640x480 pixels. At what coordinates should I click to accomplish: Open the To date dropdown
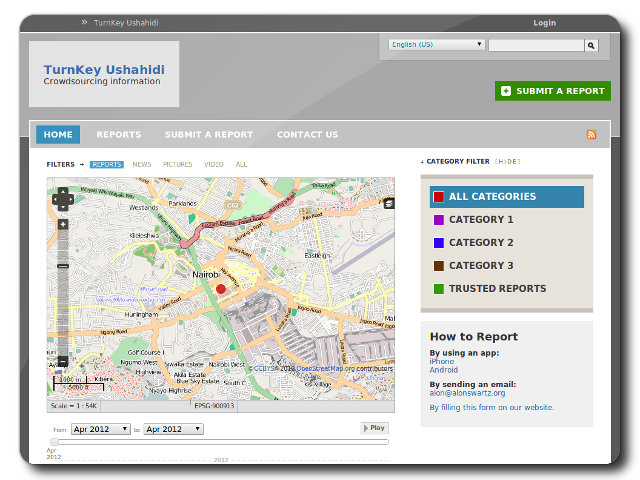point(173,429)
